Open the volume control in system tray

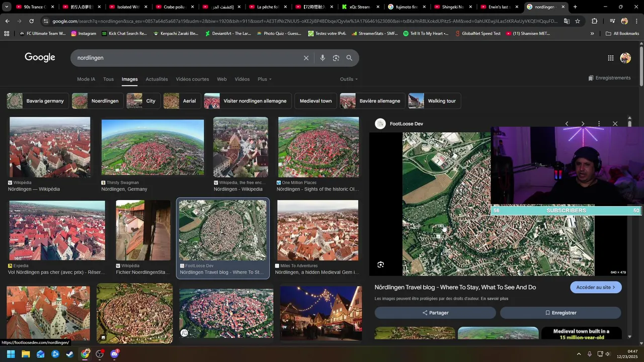608,354
